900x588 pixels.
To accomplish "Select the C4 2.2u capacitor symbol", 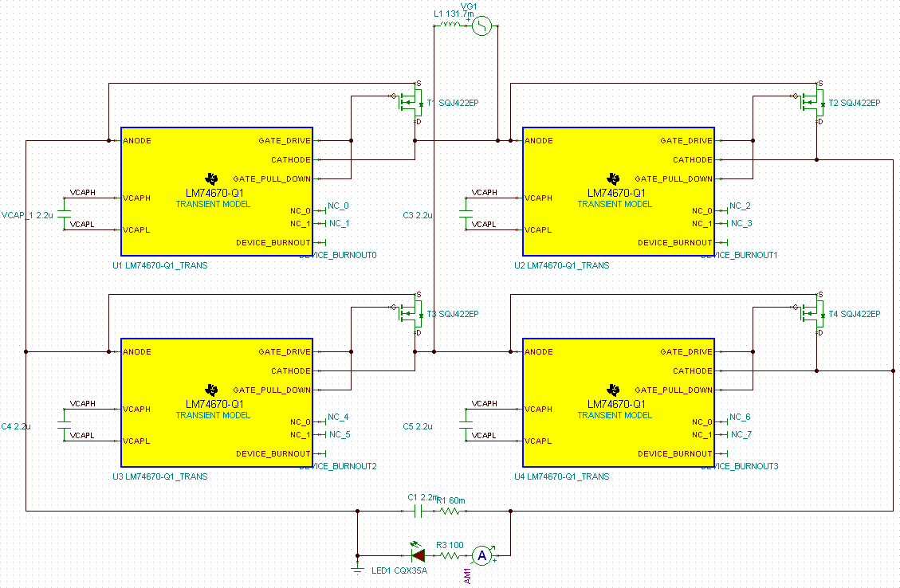I will 65,425.
